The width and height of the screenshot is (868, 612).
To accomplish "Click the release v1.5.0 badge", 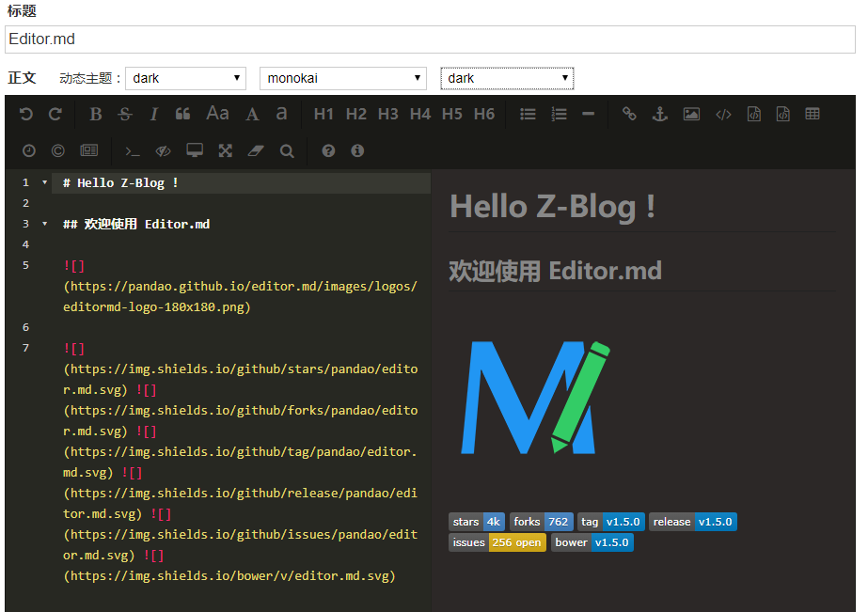I will coord(693,522).
